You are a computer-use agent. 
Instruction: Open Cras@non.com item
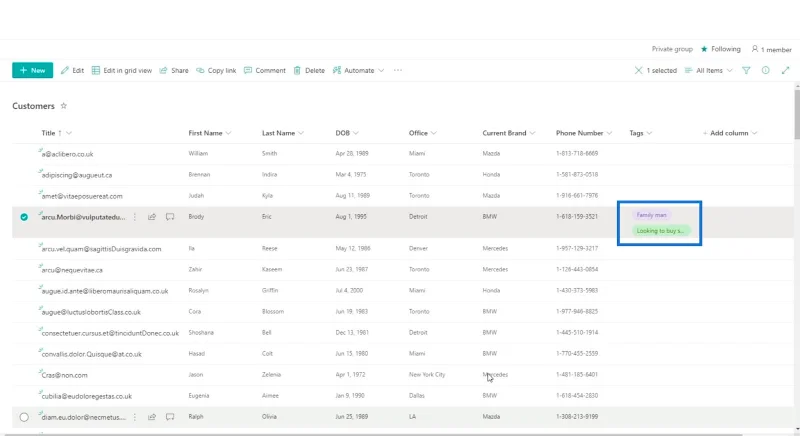[x=64, y=375]
